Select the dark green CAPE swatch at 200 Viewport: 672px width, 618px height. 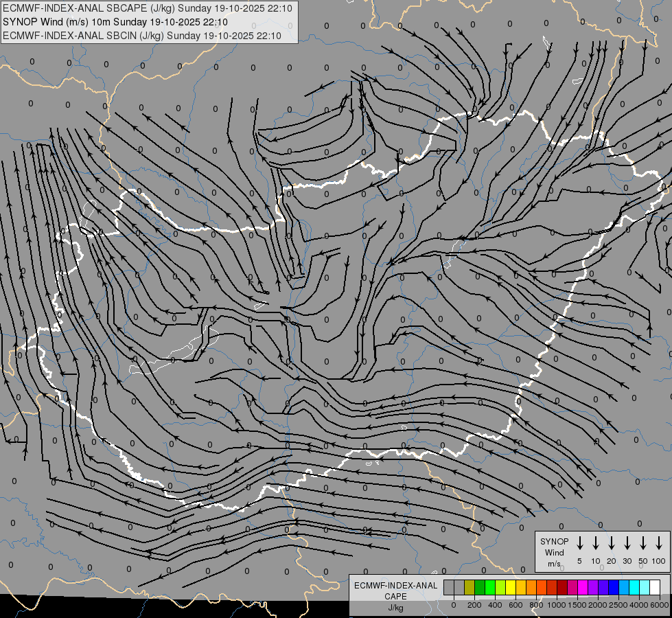click(x=480, y=587)
